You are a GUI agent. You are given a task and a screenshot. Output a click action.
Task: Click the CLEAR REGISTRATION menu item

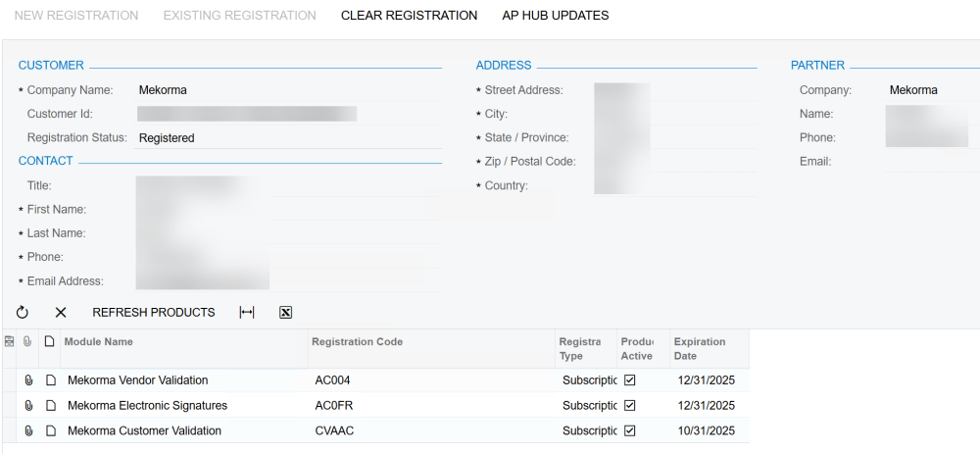click(410, 16)
